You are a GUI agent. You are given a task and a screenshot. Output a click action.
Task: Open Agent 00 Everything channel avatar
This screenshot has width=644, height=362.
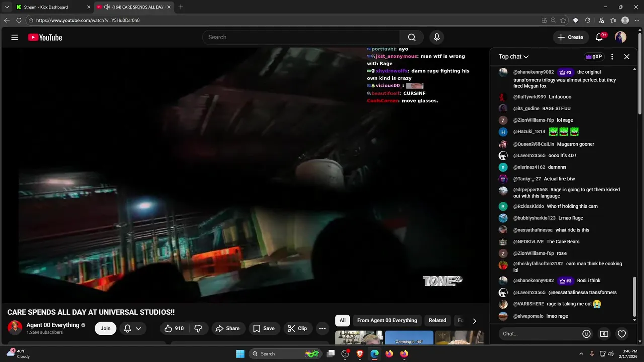click(x=15, y=328)
